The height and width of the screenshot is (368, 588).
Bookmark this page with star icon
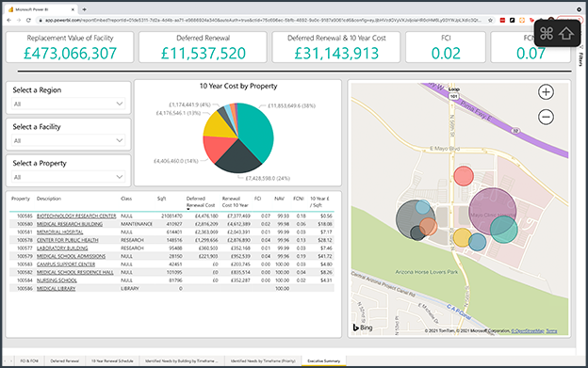pos(490,20)
